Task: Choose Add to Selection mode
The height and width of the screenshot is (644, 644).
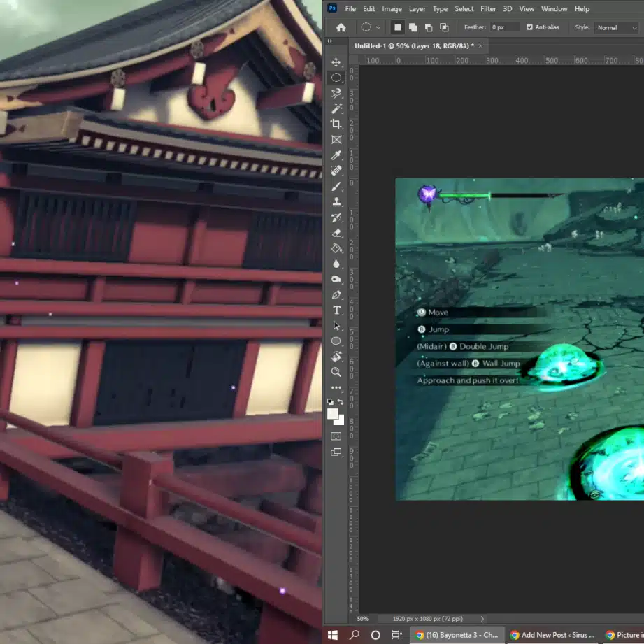Action: [413, 27]
